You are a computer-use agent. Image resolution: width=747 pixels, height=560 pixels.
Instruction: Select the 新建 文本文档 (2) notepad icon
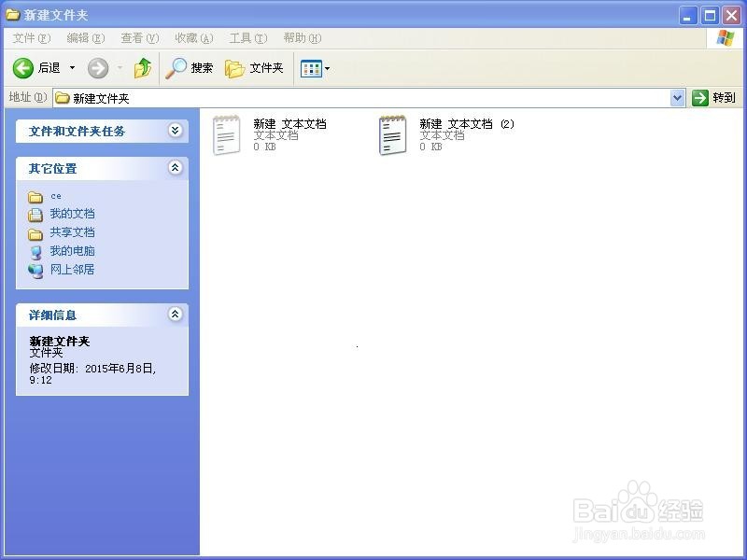point(392,135)
